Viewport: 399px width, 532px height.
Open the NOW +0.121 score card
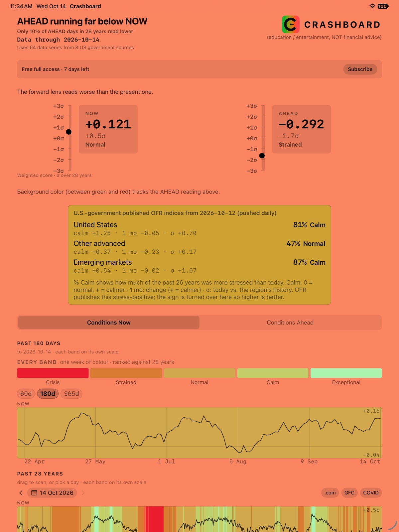click(108, 129)
